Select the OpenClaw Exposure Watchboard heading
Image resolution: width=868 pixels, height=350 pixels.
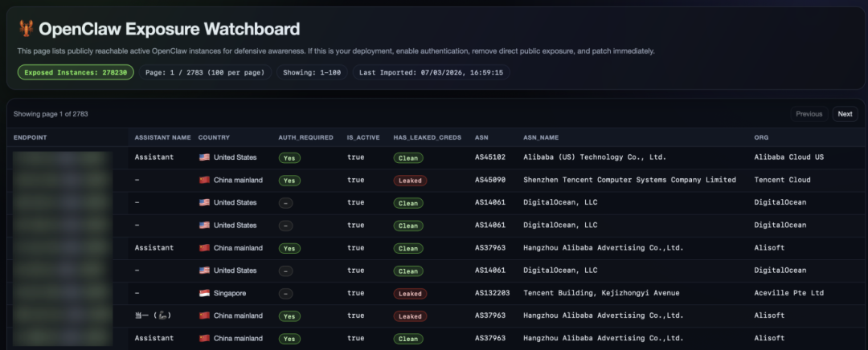coord(169,29)
